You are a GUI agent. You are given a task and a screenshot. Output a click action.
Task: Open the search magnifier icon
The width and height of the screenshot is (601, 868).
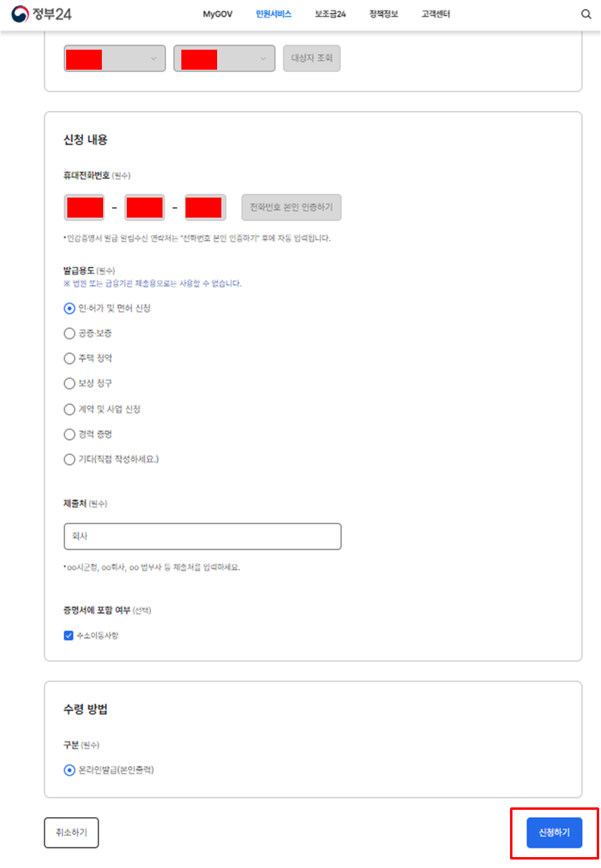click(x=586, y=13)
